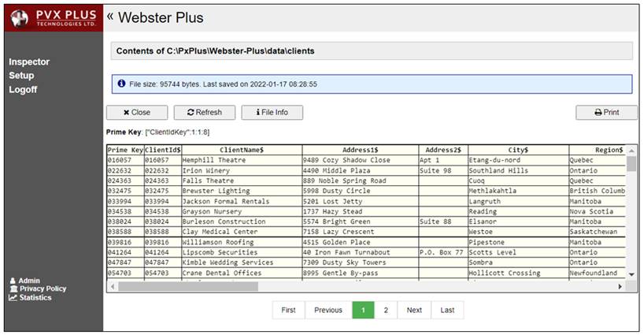The height and width of the screenshot is (335, 644).
Task: Go to the Last page
Action: (x=447, y=310)
